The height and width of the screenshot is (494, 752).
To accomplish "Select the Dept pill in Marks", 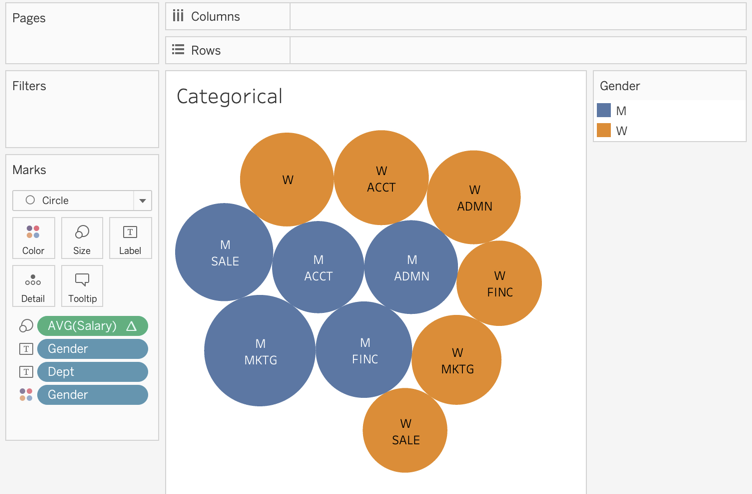I will pyautogui.click(x=92, y=372).
